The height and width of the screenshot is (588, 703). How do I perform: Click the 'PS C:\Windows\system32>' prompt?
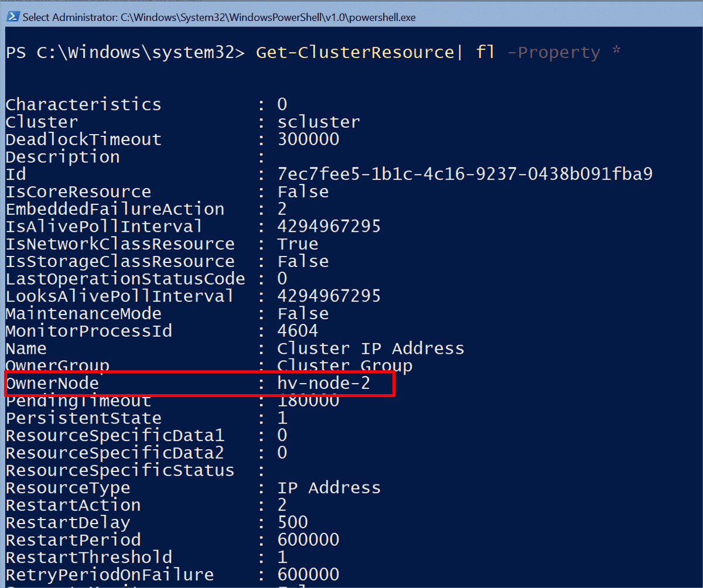pyautogui.click(x=125, y=53)
